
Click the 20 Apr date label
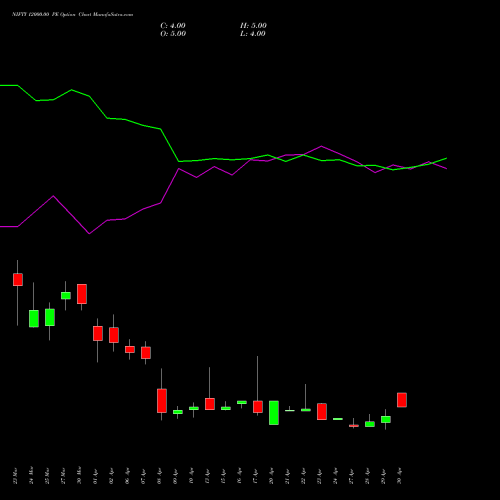tap(271, 476)
